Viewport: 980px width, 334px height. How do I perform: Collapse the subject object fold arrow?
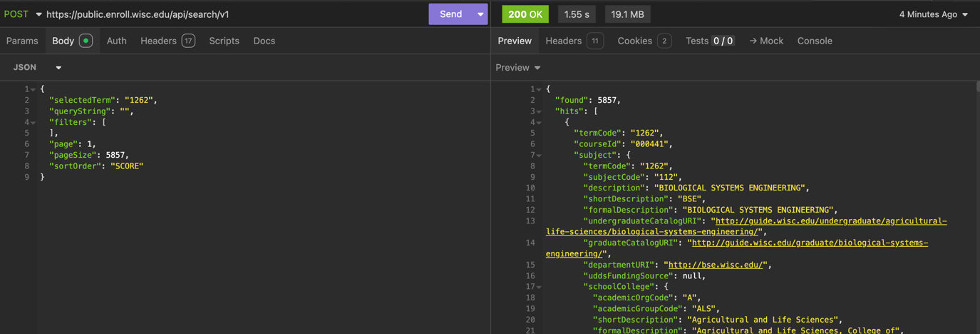pyautogui.click(x=539, y=155)
